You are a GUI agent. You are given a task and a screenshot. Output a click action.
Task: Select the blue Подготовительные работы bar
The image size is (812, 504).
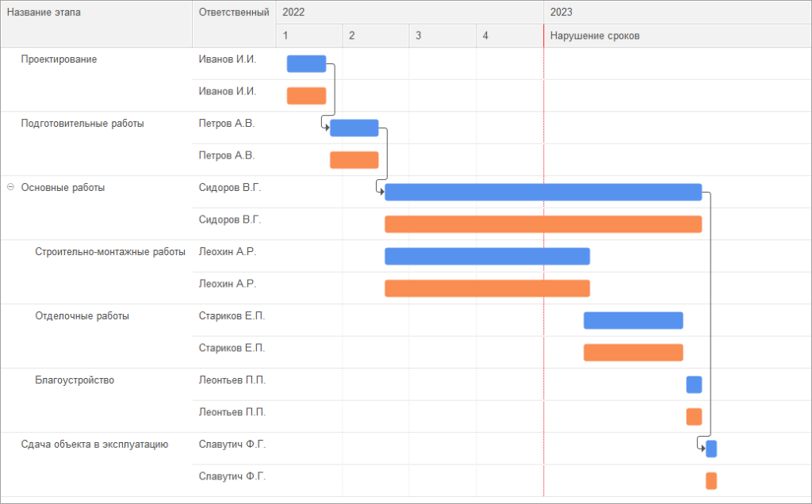click(x=354, y=128)
